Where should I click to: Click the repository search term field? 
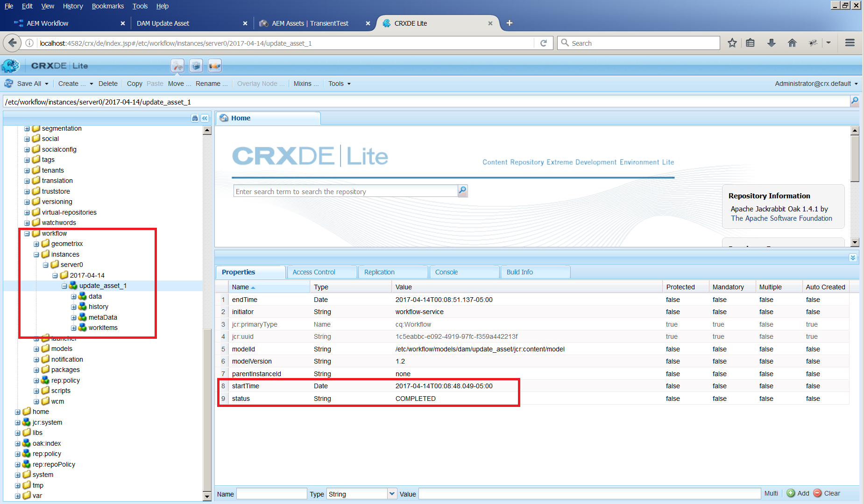pos(345,191)
